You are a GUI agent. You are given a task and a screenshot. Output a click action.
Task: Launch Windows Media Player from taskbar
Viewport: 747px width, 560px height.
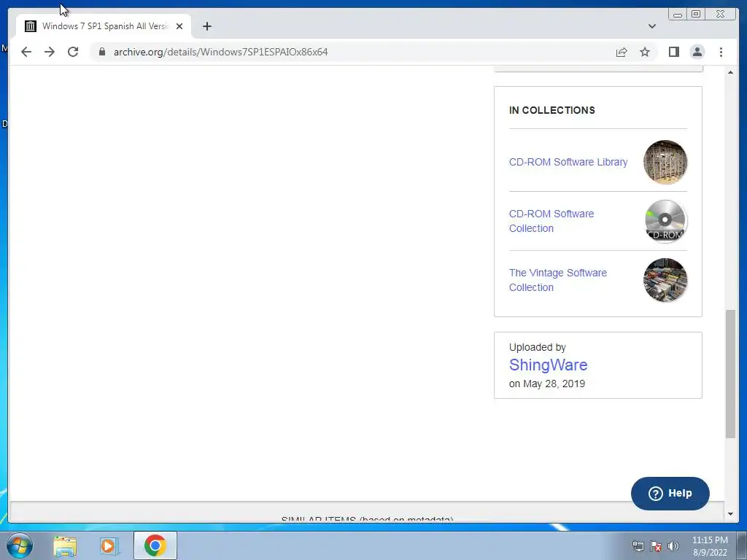pyautogui.click(x=108, y=545)
